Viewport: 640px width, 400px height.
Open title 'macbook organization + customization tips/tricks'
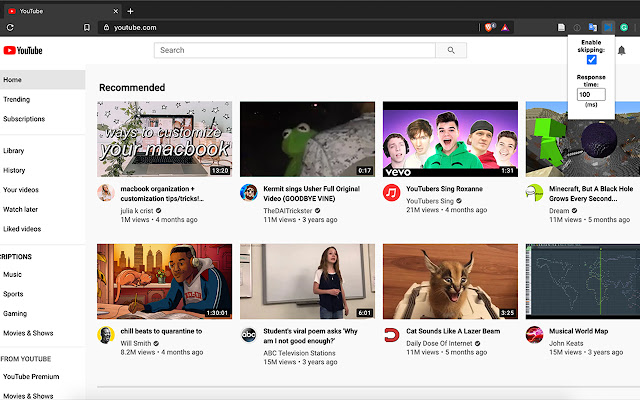(x=162, y=193)
